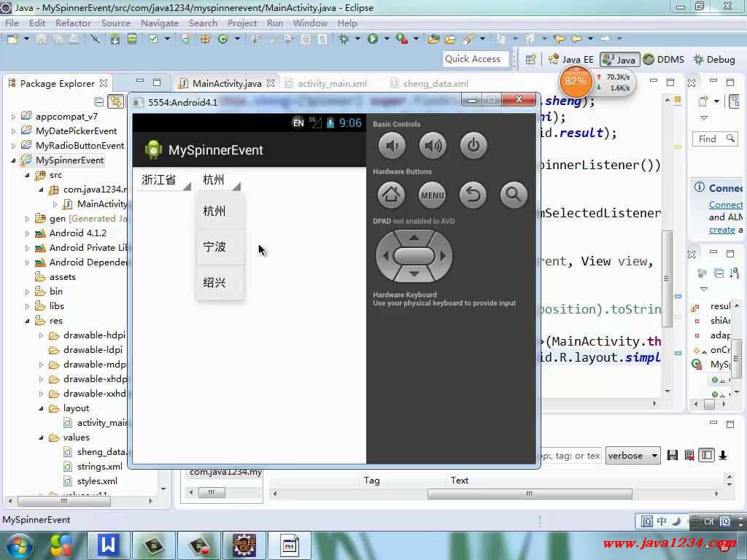Click the volume down button in emulator
Viewport: 747px width, 560px height.
392,145
